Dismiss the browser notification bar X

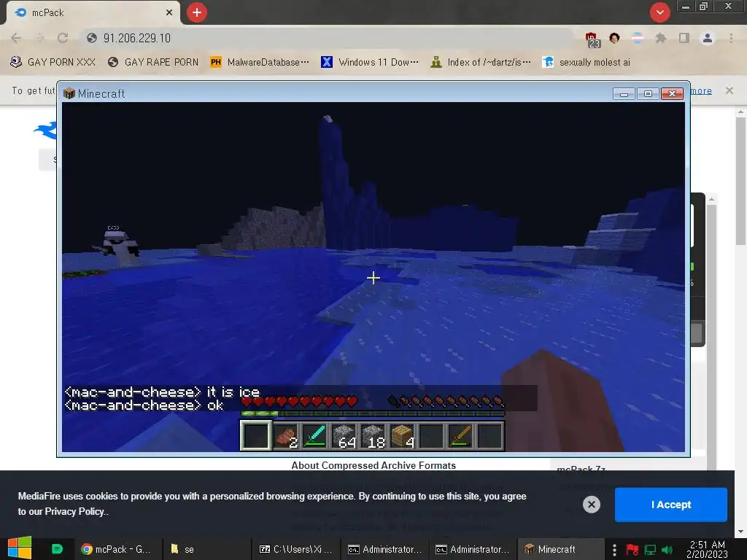coord(729,90)
